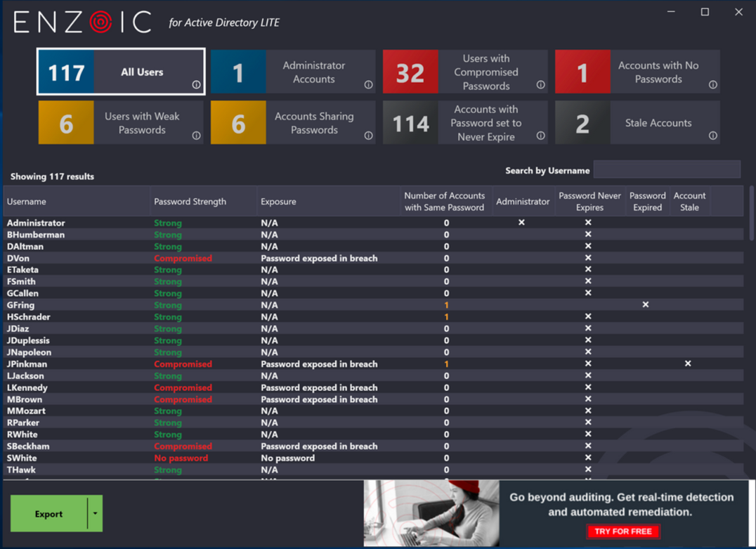Click the Account Stale mark for JPinkman

coord(687,363)
